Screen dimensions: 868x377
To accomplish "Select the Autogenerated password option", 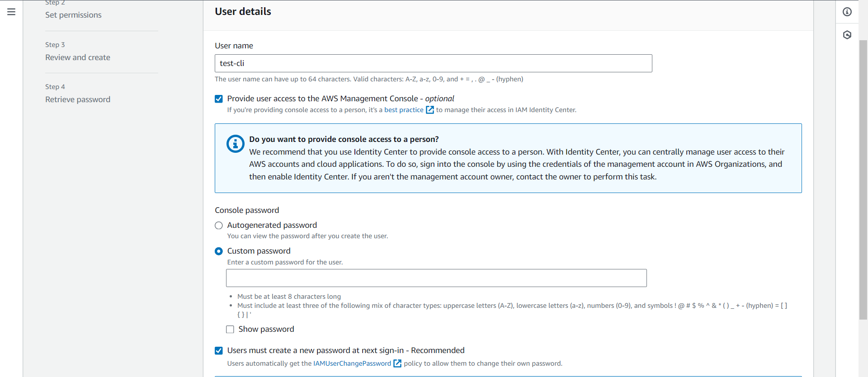I will coord(219,225).
